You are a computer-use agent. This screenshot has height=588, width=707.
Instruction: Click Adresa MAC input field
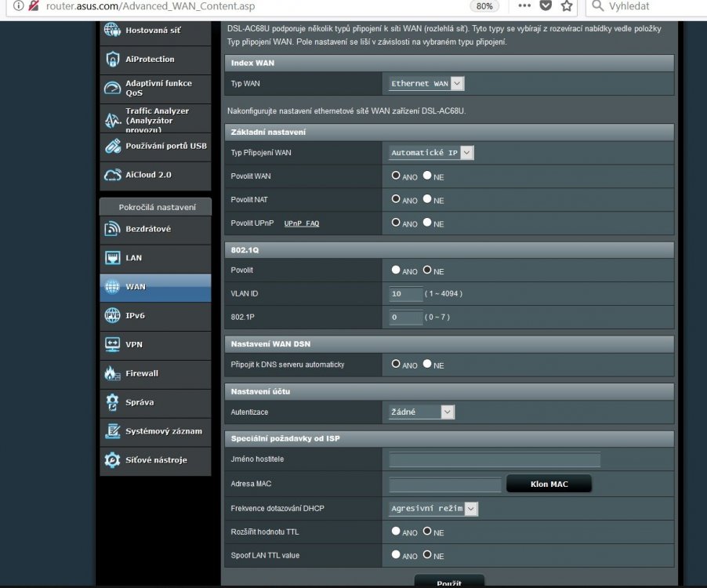(x=445, y=485)
